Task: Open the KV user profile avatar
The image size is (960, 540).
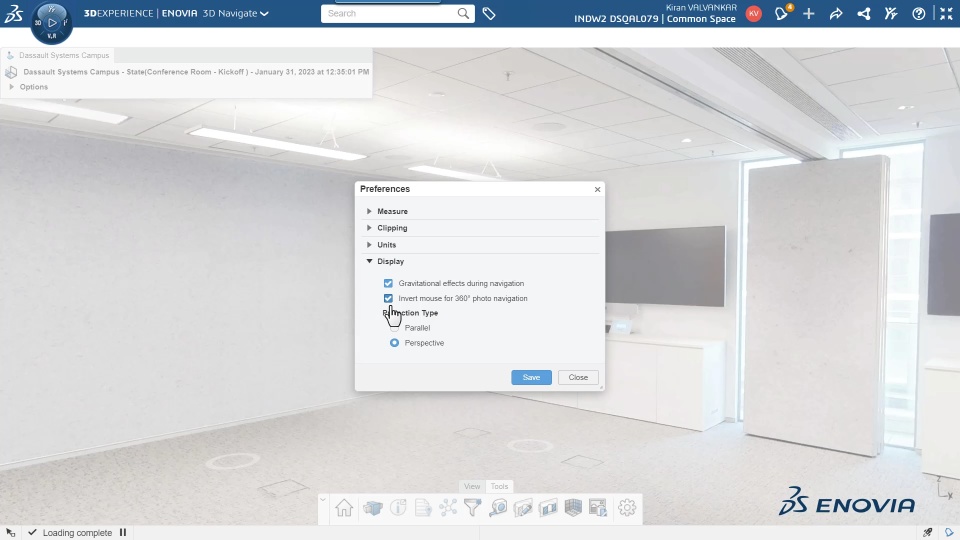Action: (754, 13)
